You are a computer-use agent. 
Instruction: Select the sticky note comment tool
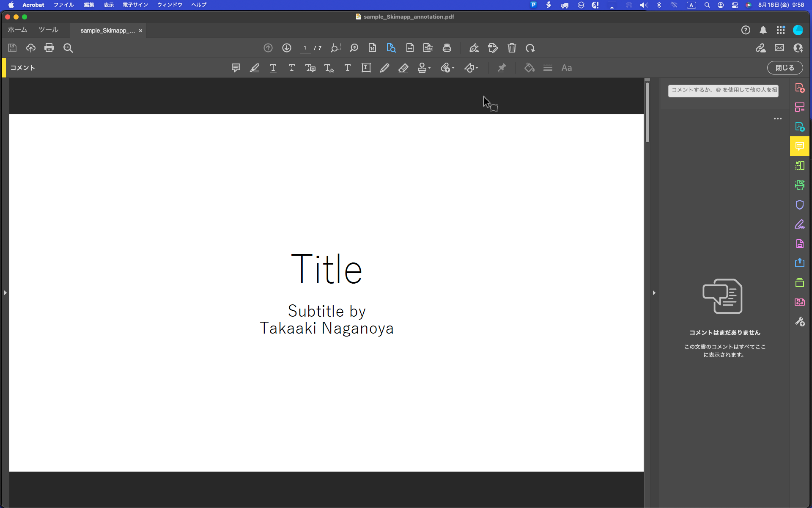point(236,68)
